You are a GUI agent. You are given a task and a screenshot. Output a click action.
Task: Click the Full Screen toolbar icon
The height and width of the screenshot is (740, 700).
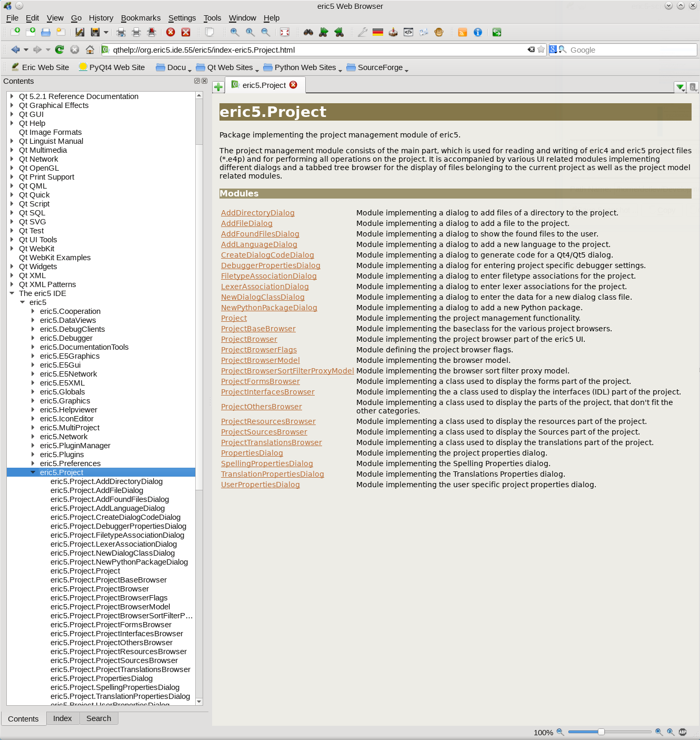click(285, 32)
